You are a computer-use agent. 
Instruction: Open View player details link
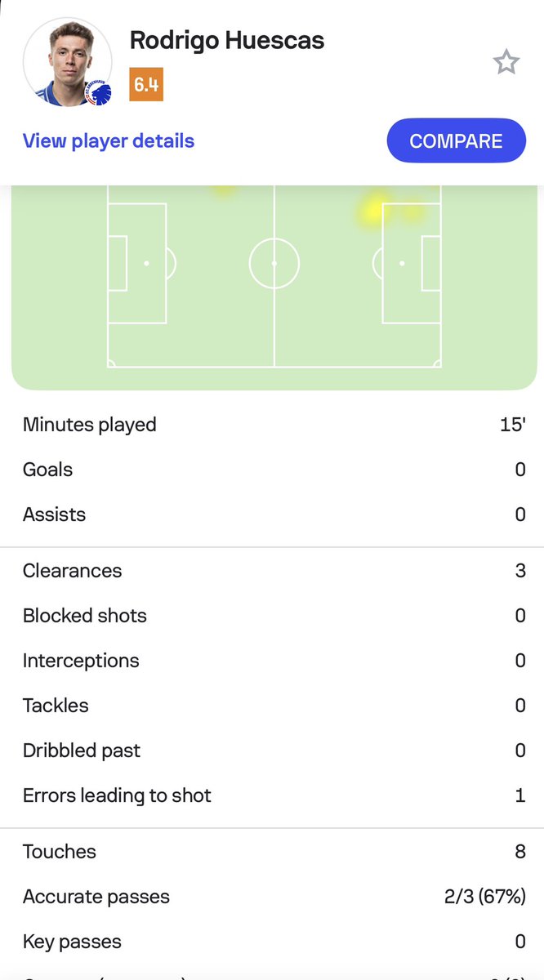(x=109, y=140)
